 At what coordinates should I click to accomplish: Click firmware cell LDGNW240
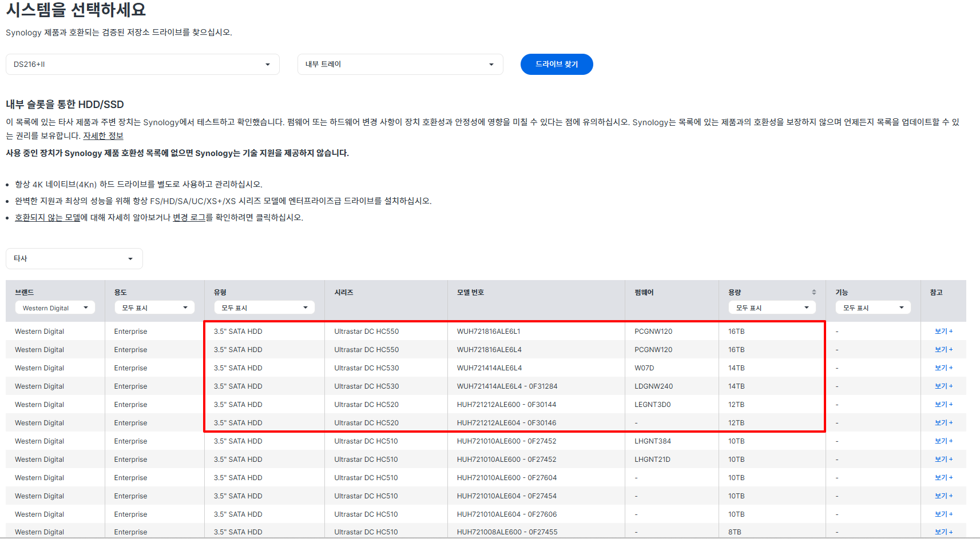pos(653,386)
